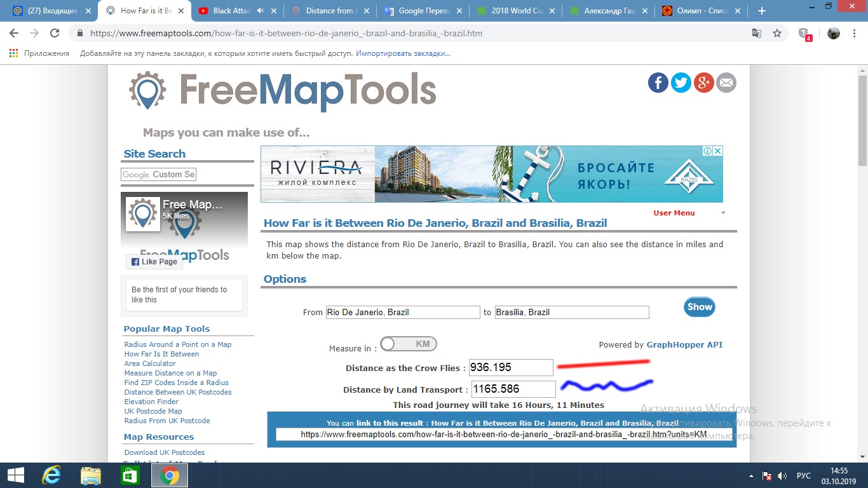Switch to the Distance from tab
This screenshot has height=488, width=868.
pyautogui.click(x=330, y=11)
